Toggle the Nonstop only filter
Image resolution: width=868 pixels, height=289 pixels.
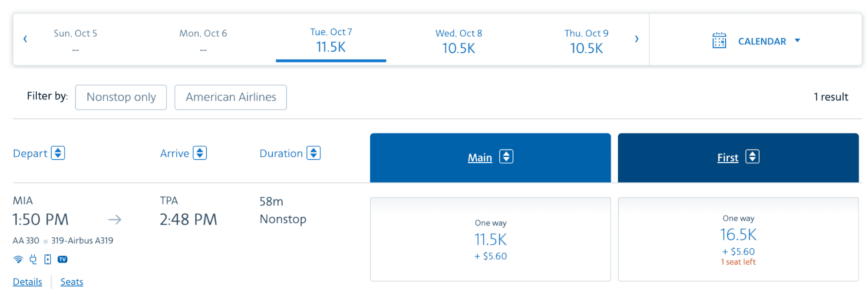(x=121, y=97)
